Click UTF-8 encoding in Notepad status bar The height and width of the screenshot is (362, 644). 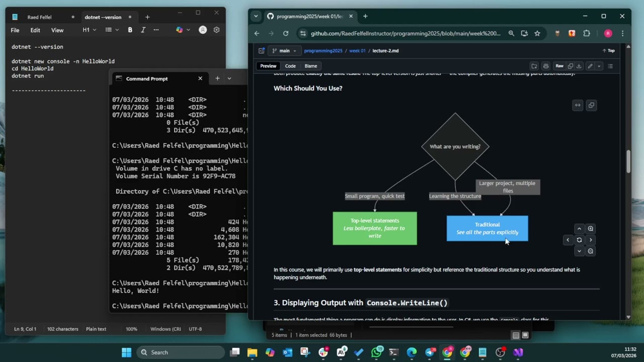coord(195,329)
